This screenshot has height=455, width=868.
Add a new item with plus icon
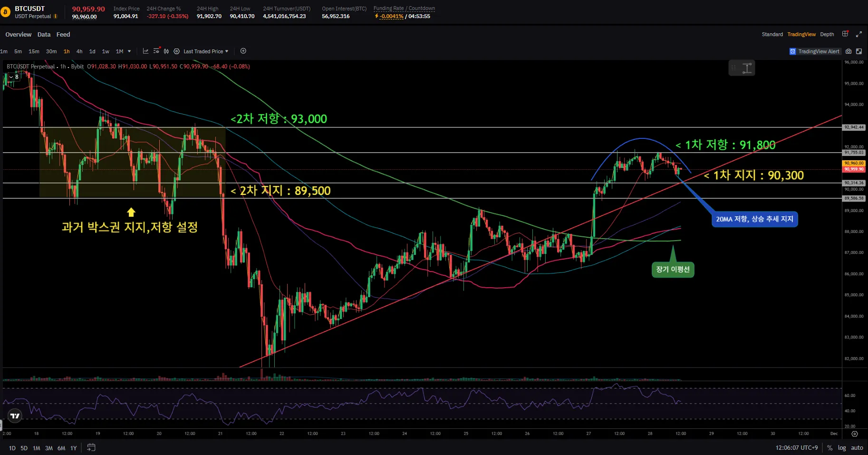point(243,51)
